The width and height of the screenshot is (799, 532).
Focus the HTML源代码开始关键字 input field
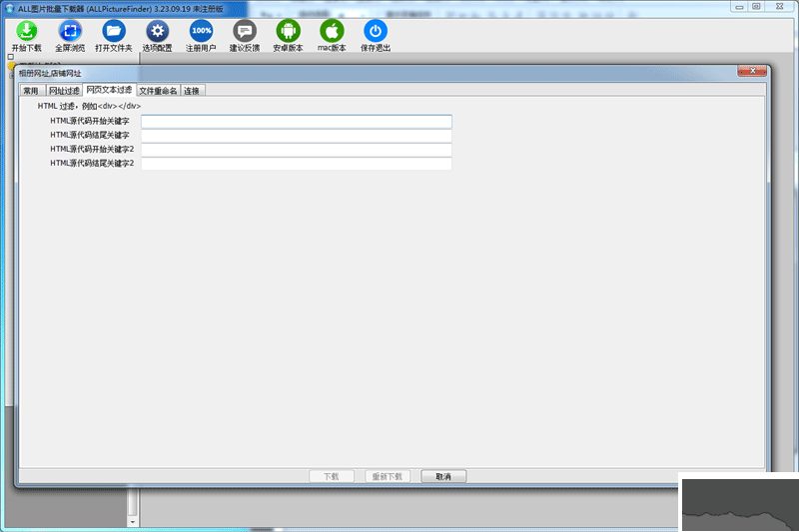(297, 121)
